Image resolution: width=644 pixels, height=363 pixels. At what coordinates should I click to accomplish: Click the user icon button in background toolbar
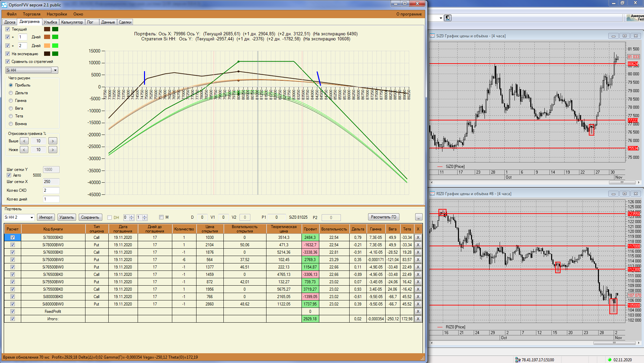(x=448, y=18)
